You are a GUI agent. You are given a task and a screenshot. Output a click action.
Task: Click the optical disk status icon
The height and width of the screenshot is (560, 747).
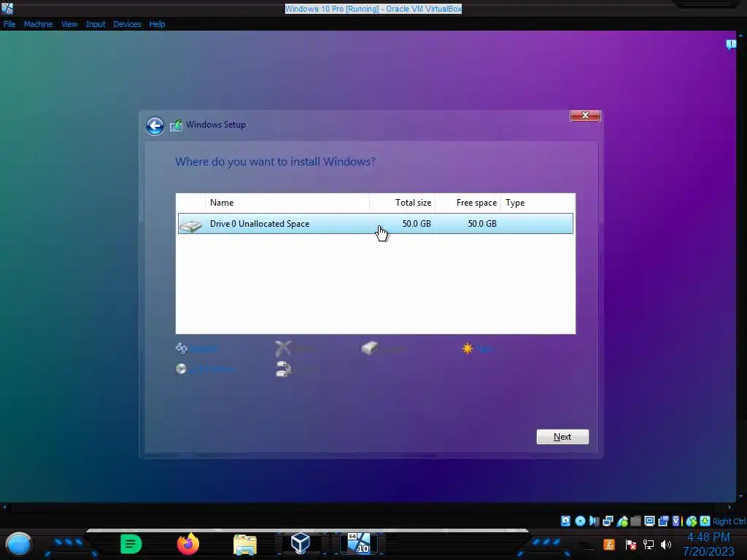(x=580, y=521)
